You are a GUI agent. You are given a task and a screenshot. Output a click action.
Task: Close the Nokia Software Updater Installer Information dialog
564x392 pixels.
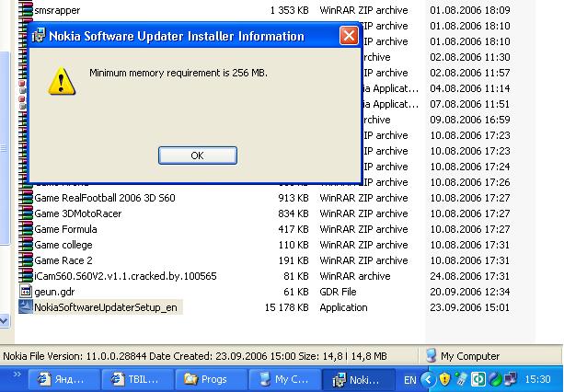349,36
